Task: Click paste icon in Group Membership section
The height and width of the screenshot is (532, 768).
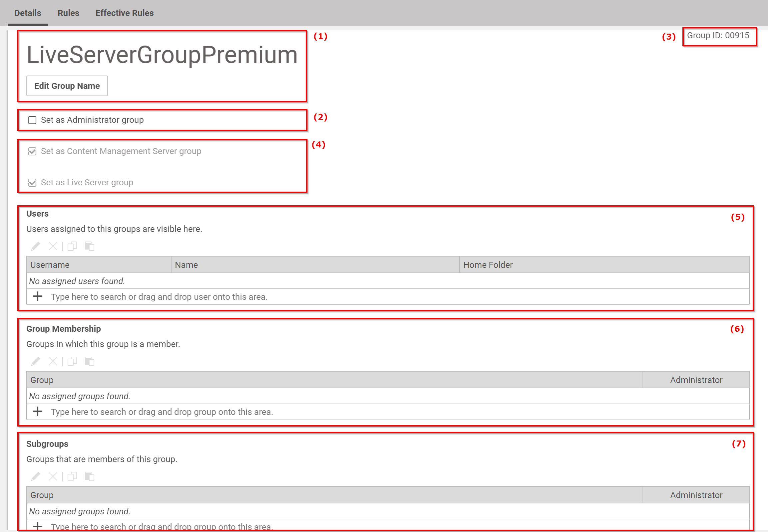Action: 89,361
